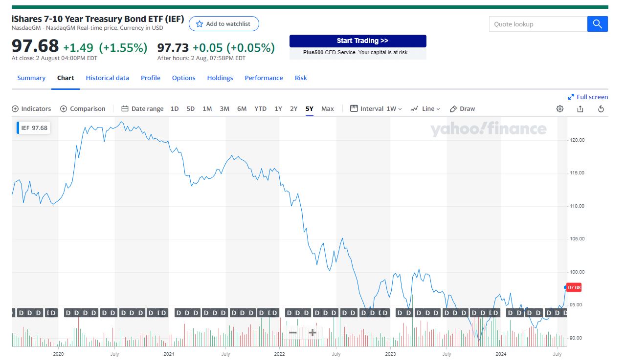Open the chart in Full screen
Image resolution: width=625 pixels, height=364 pixels.
[588, 97]
